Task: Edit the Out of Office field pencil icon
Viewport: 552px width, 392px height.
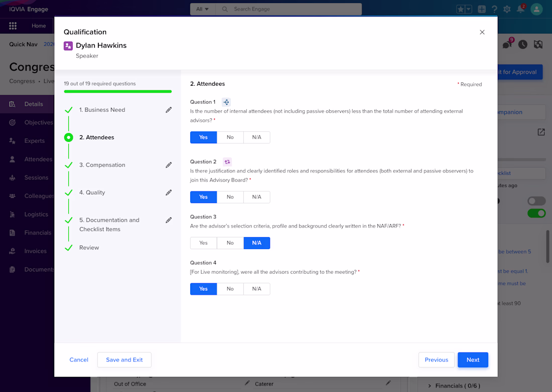Action: (247, 383)
